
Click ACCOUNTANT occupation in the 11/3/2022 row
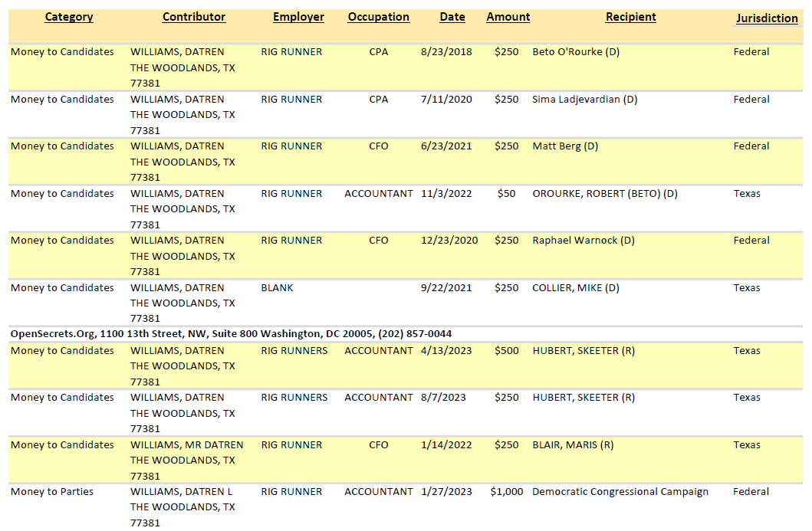click(x=379, y=194)
